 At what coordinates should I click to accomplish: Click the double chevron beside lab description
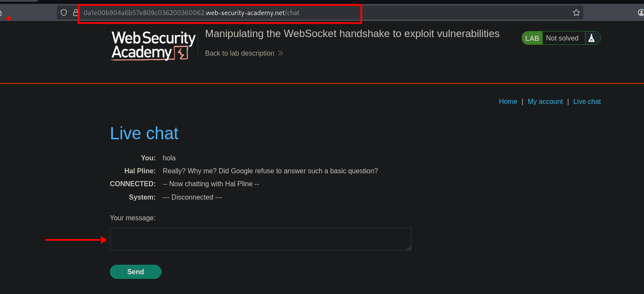coord(280,53)
